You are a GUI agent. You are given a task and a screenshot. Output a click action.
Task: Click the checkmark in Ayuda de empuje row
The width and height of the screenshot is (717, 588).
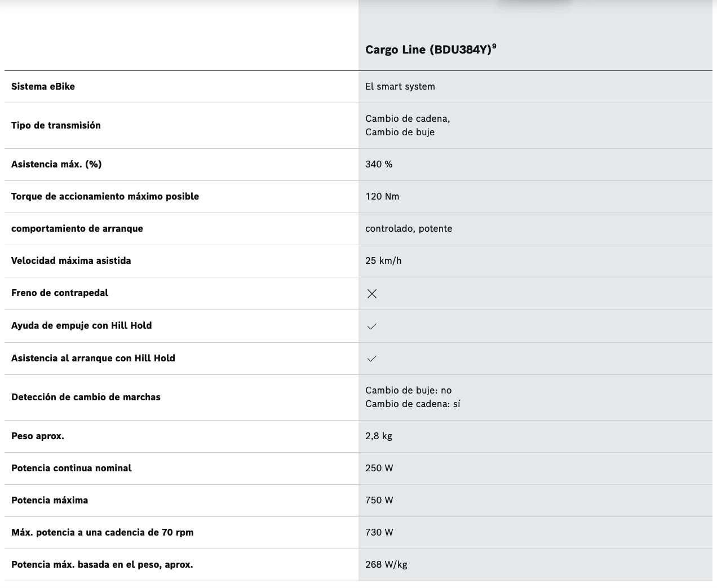(372, 326)
